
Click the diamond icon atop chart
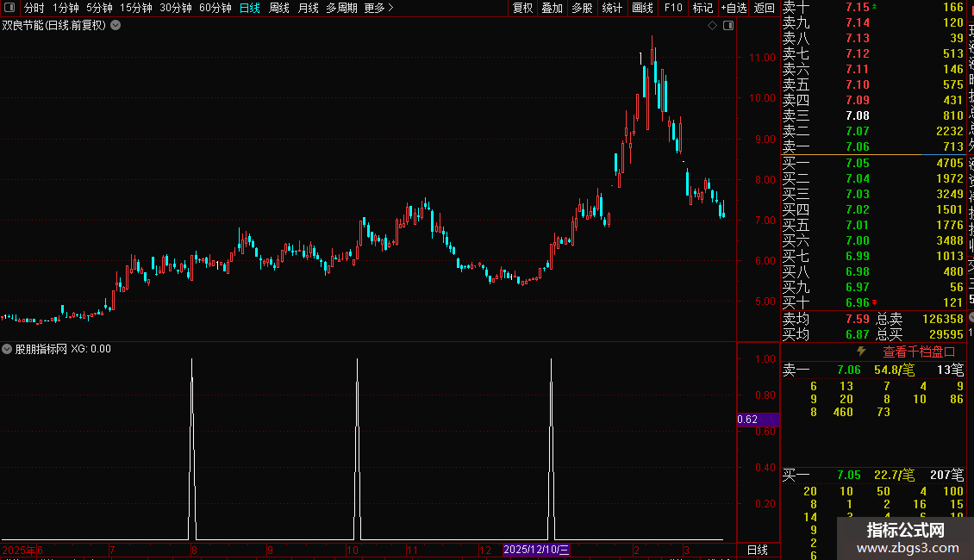coord(713,26)
